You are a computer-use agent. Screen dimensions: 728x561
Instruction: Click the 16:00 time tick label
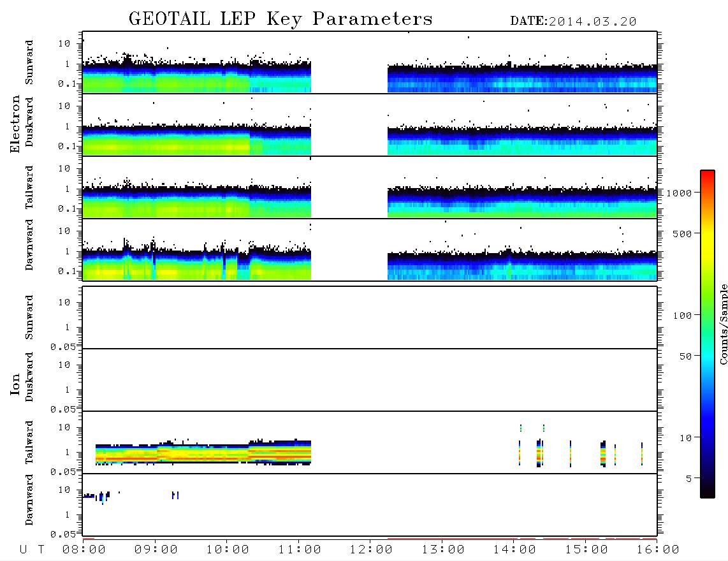(658, 550)
